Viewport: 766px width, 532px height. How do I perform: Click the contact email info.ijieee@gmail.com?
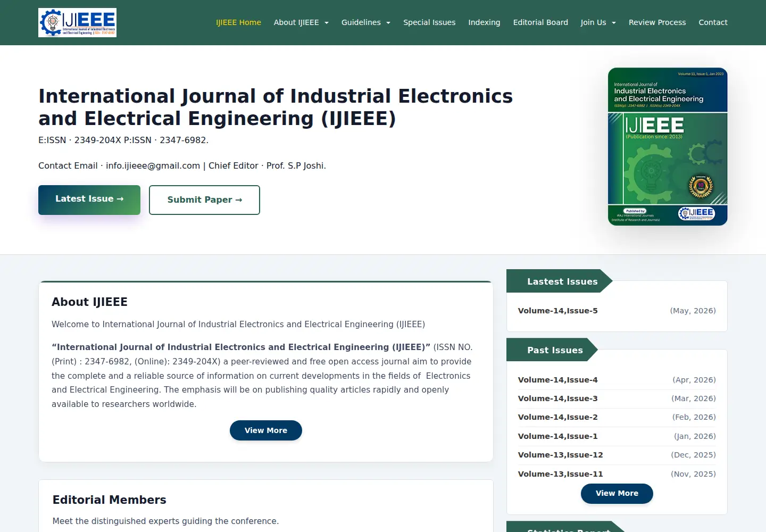(153, 166)
